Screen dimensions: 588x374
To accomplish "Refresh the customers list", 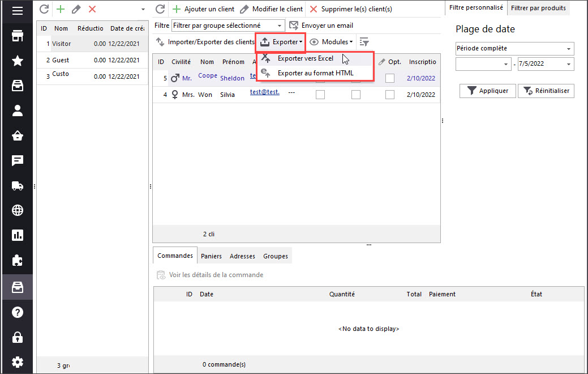I will [x=160, y=9].
